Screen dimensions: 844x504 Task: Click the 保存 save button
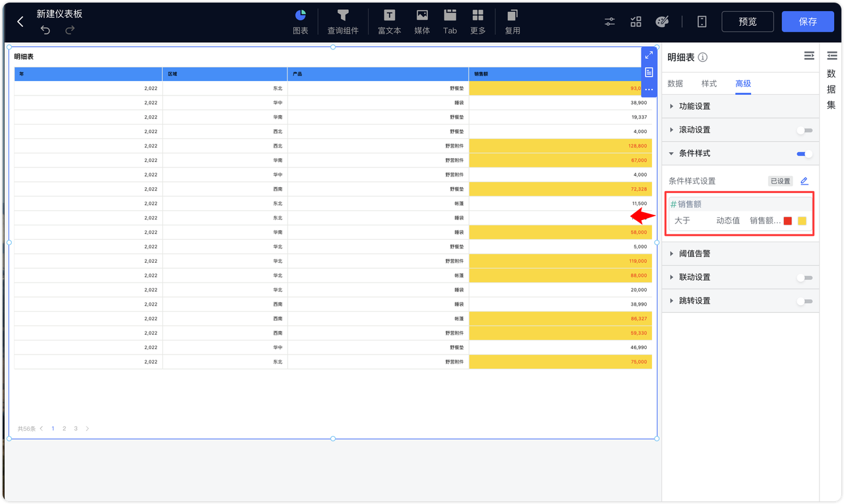tap(808, 22)
